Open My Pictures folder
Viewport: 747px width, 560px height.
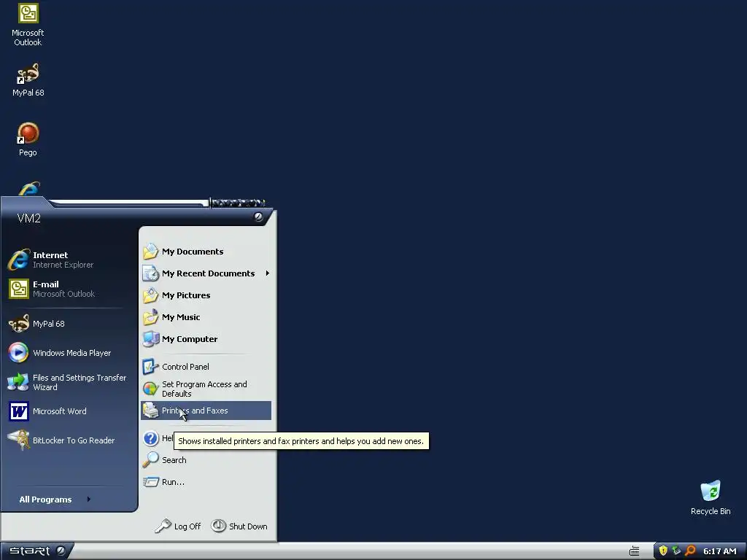(x=206, y=295)
